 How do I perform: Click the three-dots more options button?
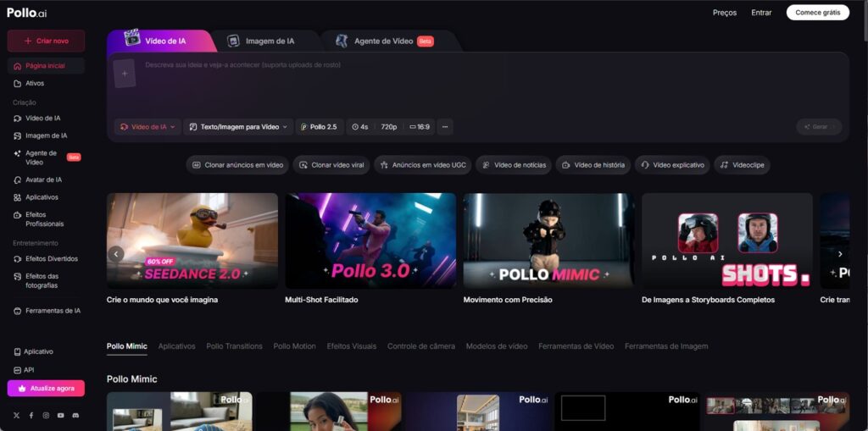tap(445, 127)
